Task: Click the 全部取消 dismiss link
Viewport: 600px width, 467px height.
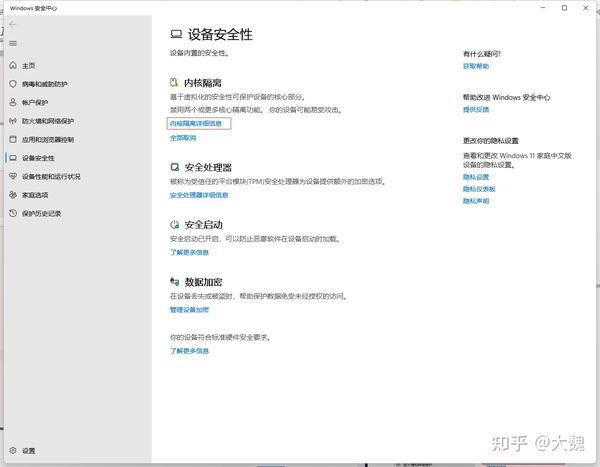Action: point(183,138)
